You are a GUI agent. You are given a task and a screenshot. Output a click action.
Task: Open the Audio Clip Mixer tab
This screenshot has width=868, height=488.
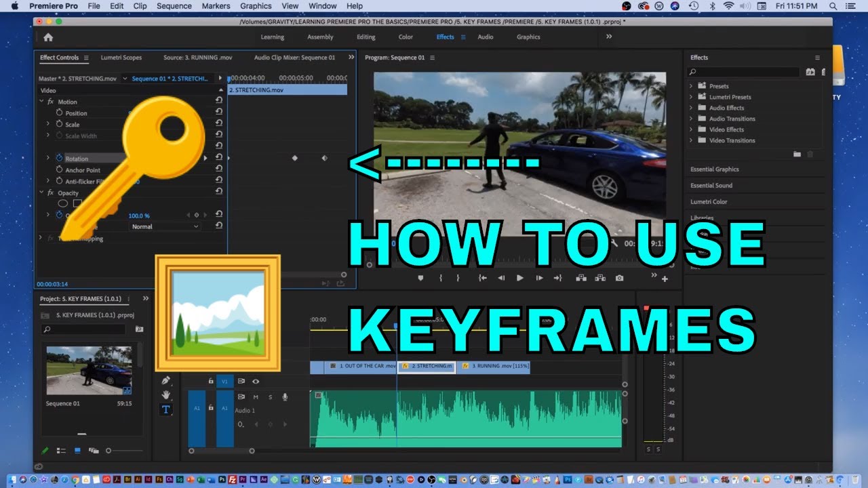tap(294, 58)
